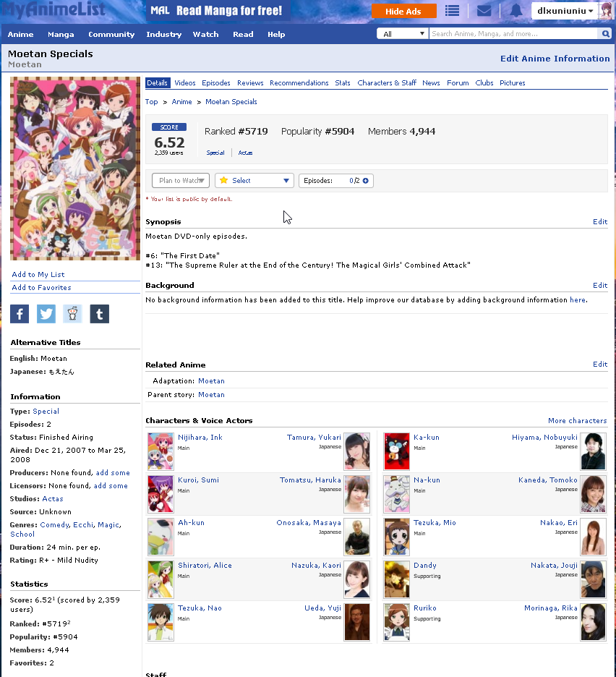616x677 pixels.
Task: Click the Nakata, Jouji name link
Action: pyautogui.click(x=554, y=566)
